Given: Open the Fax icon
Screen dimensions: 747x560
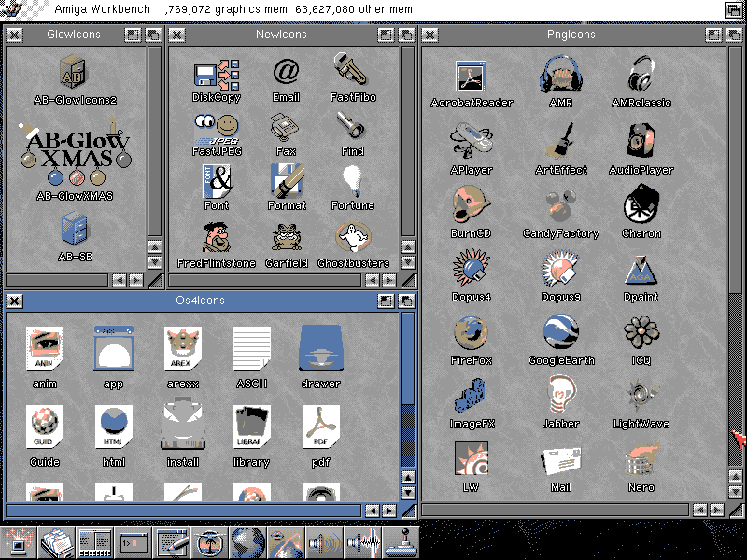Looking at the screenshot, I should (x=285, y=128).
